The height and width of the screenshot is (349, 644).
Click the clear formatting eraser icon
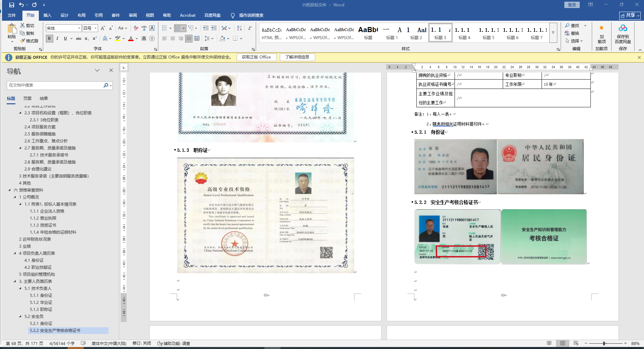(136, 28)
